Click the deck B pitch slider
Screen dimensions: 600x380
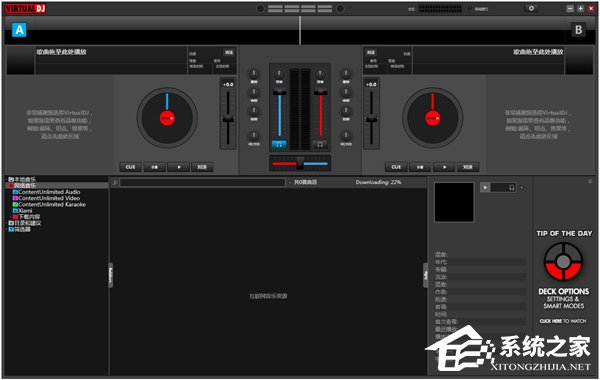tap(371, 119)
